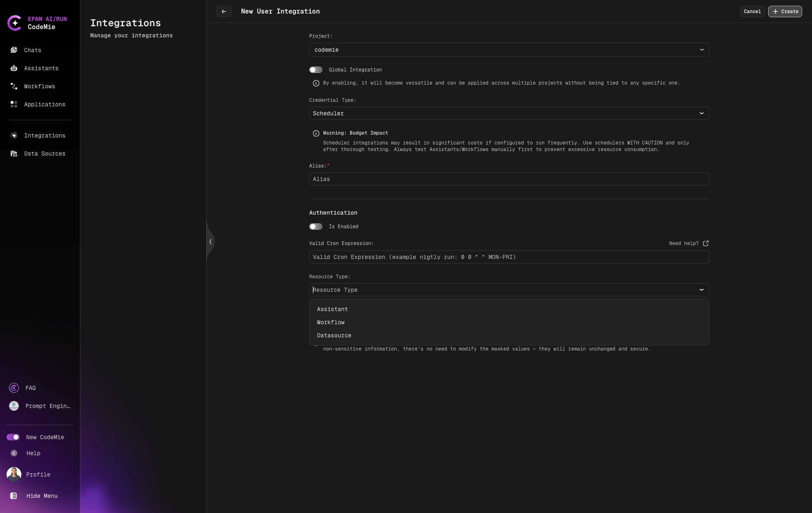Select the Assistants sidebar icon

point(14,68)
